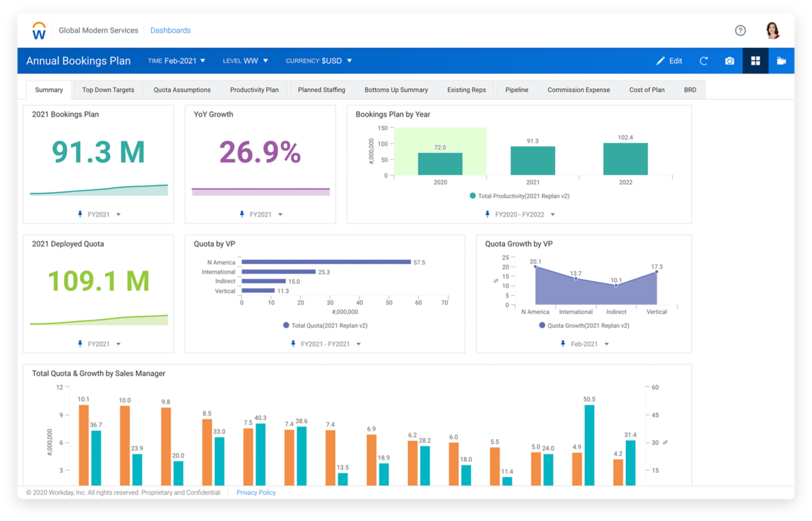Click the pin icon under 2021 Deployed Quota

point(79,343)
